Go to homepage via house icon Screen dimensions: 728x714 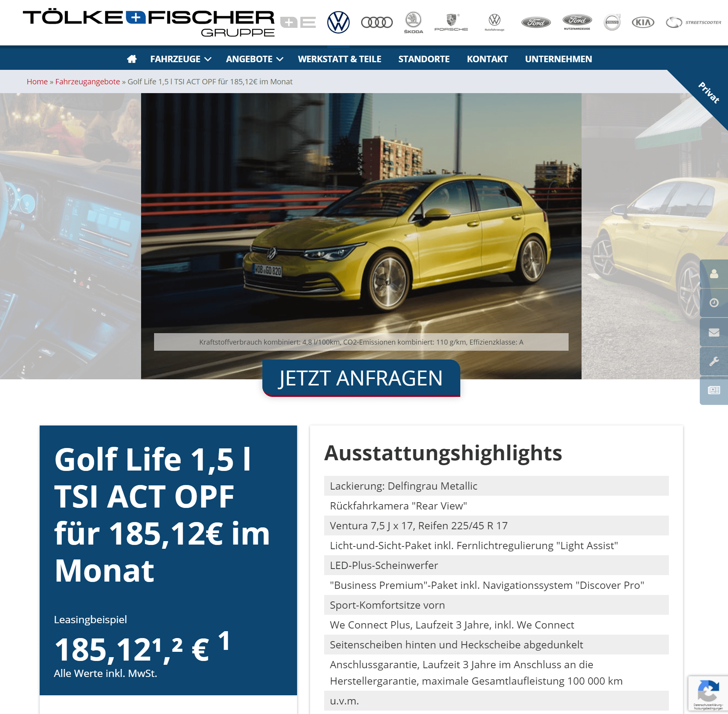coord(132,59)
